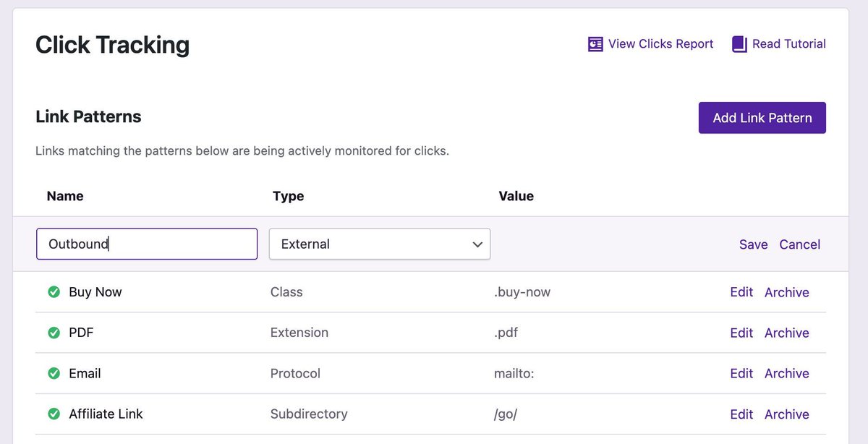
Task: Edit the Affiliate Link pattern
Action: [741, 414]
